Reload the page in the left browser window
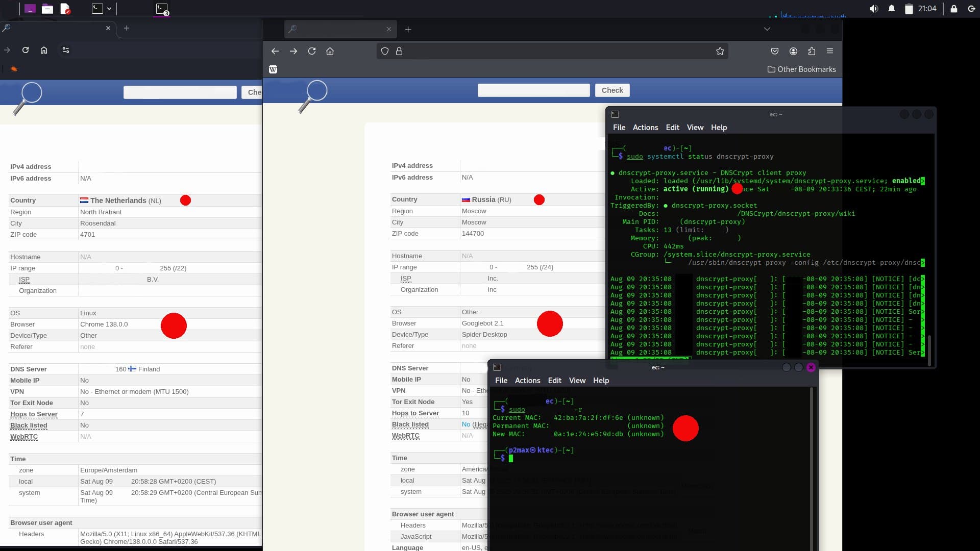Image resolution: width=980 pixels, height=551 pixels. [x=26, y=50]
